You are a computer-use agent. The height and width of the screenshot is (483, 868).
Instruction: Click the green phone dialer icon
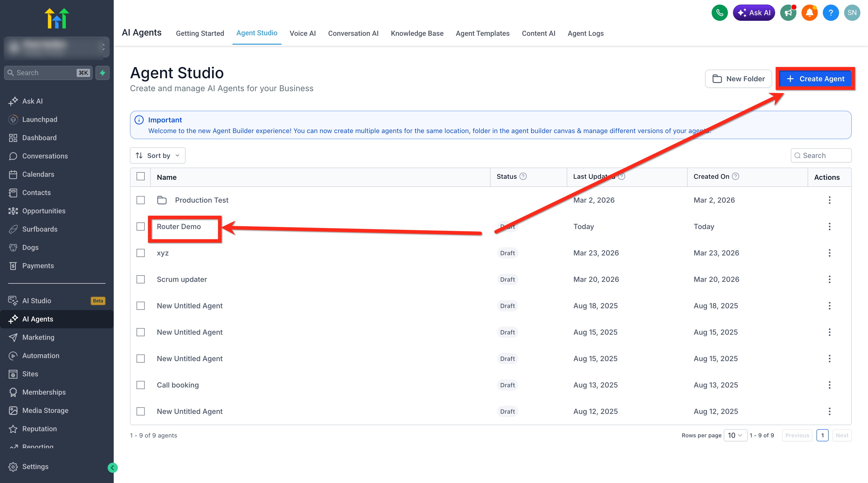coord(720,13)
